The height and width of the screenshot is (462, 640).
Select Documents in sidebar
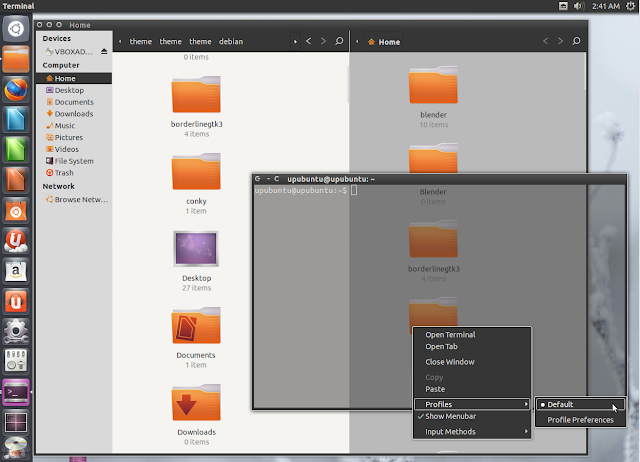pos(73,102)
